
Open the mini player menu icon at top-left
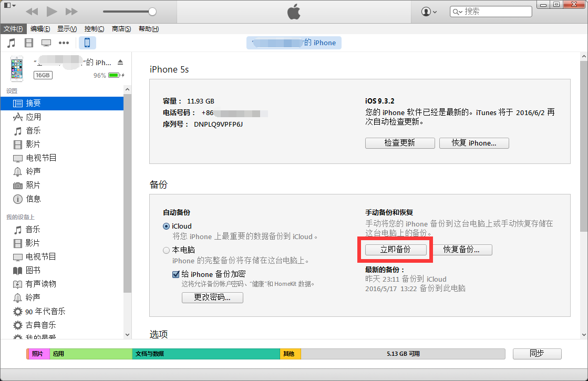[10, 5]
